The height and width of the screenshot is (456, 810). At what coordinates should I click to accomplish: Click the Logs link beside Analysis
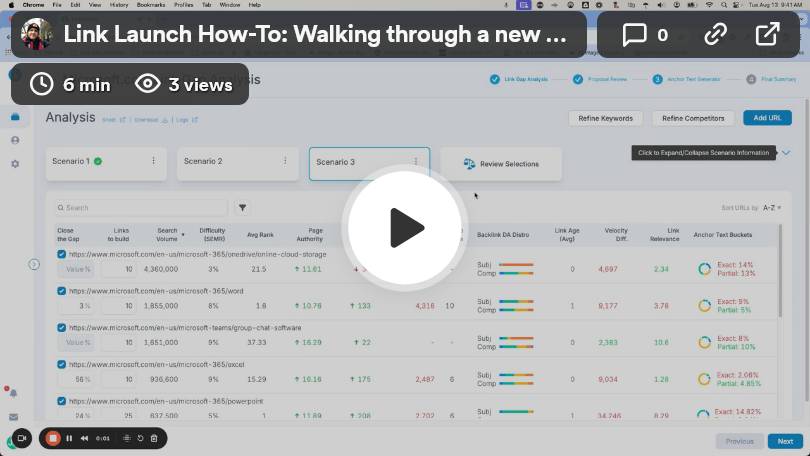(x=186, y=120)
